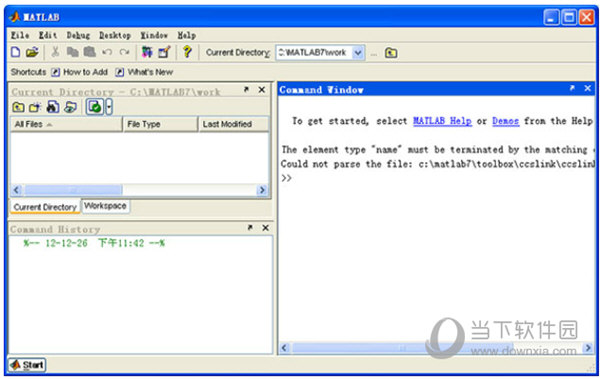Sort by All Files column header
600x379 pixels.
coord(66,124)
